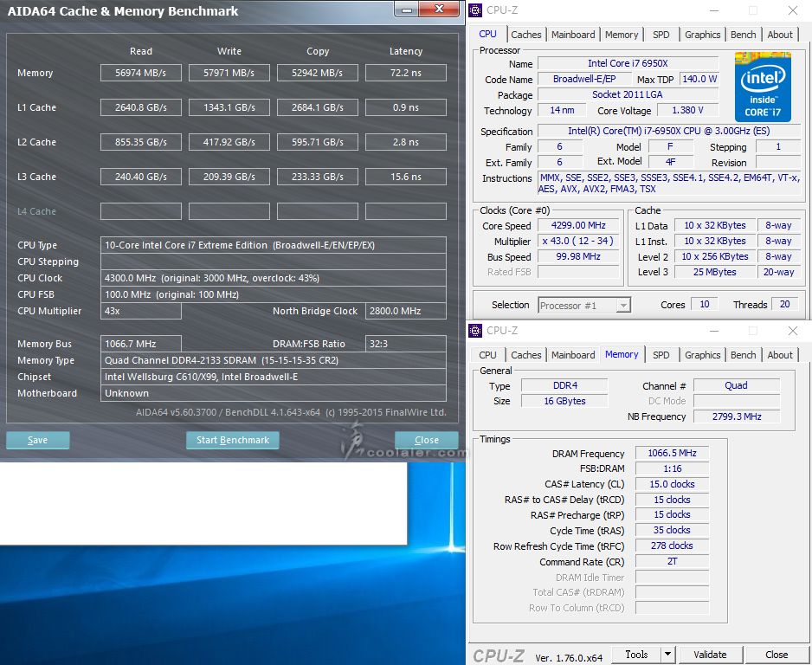This screenshot has height=665, width=812.
Task: Switch to Mainboard tab in CPU-Z processor window
Action: pos(573,35)
